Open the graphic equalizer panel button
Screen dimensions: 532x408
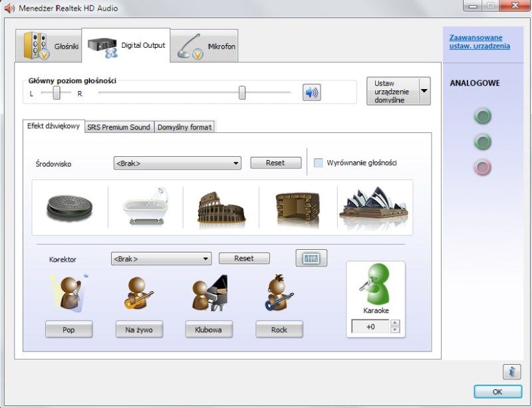(311, 258)
